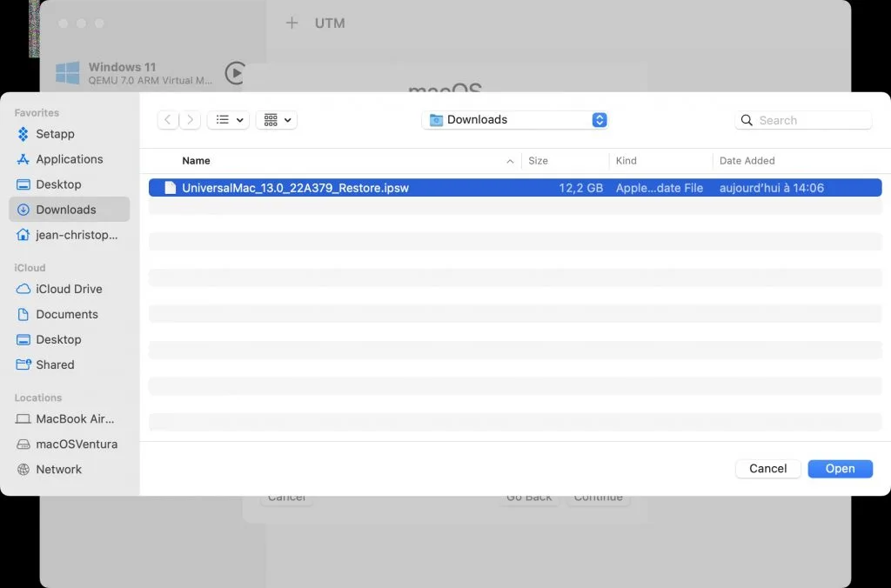Sort by the Date Added column
This screenshot has width=891, height=588.
[x=747, y=161]
